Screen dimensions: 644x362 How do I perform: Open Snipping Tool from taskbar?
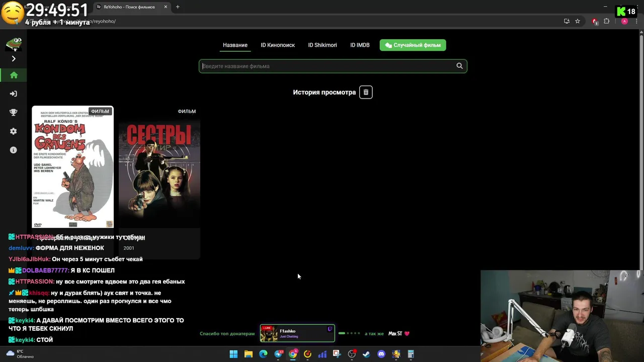[337, 354]
